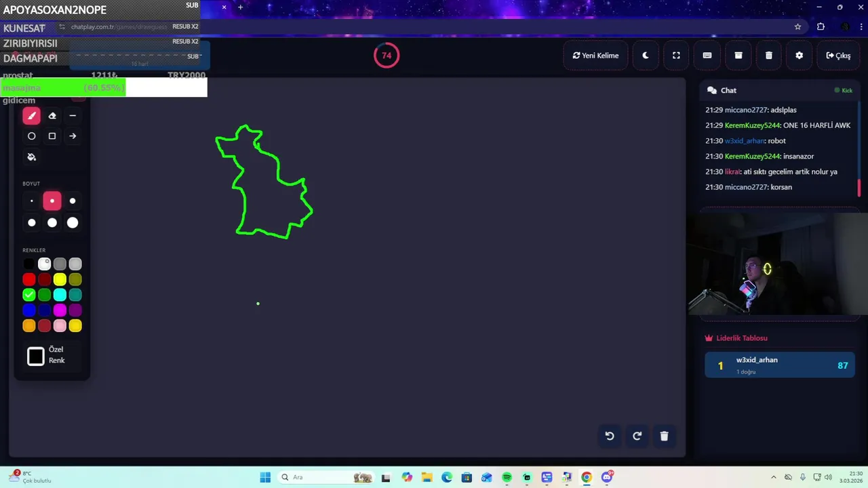The height and width of the screenshot is (488, 868).
Task: Open Spotify from the taskbar
Action: (x=507, y=477)
